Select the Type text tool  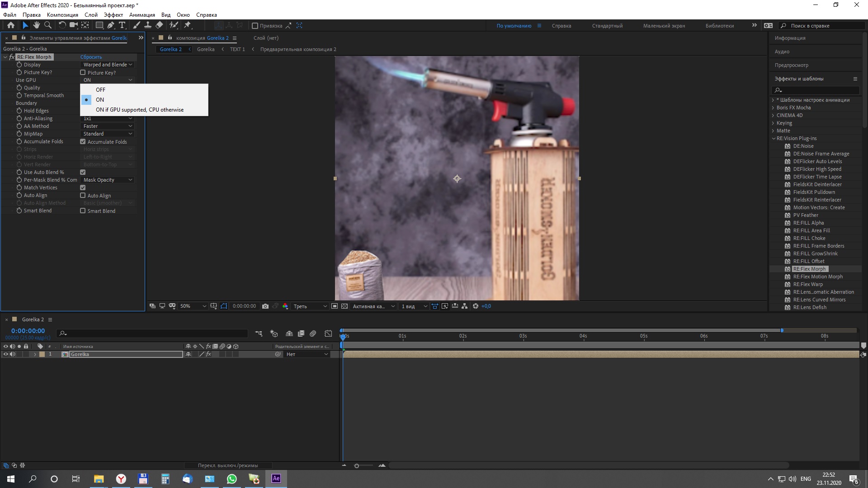pyautogui.click(x=122, y=25)
